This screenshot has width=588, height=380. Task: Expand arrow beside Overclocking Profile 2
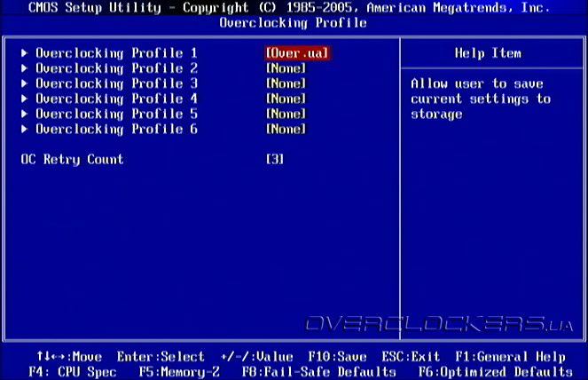24,68
